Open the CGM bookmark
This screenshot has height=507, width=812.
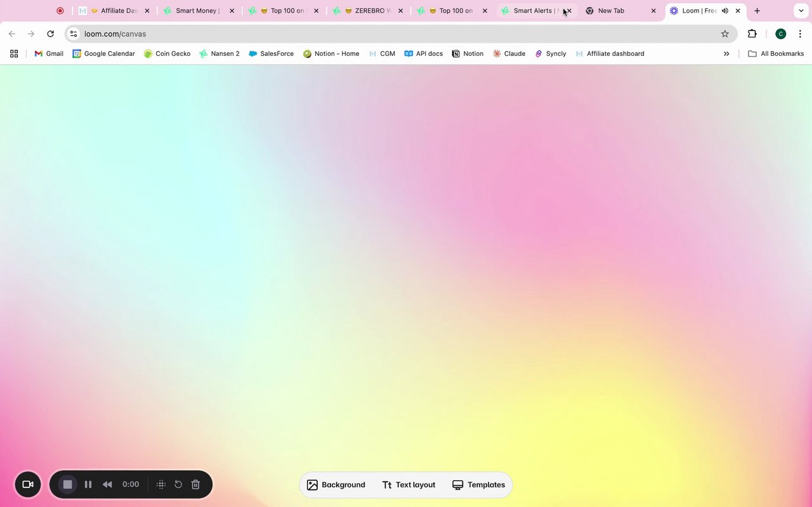pyautogui.click(x=382, y=54)
